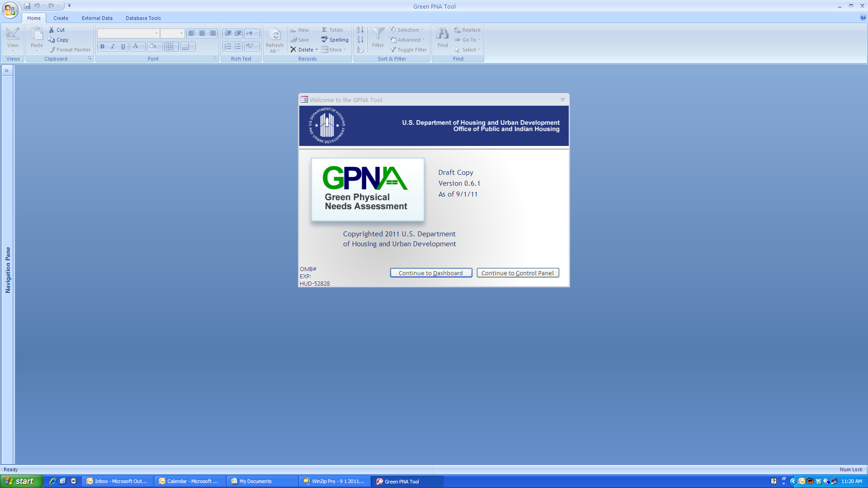Click Continue to Control Panel button
The width and height of the screenshot is (868, 488).
(518, 273)
